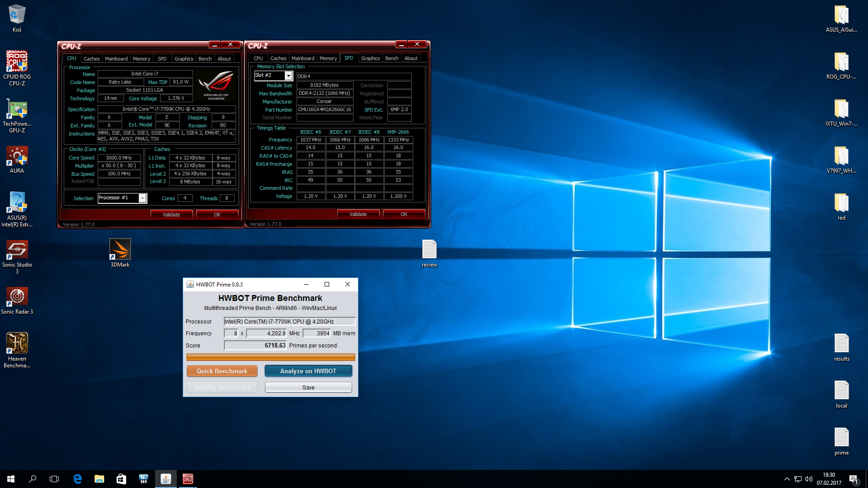
Task: Open the red folder on desktop
Action: [x=841, y=207]
